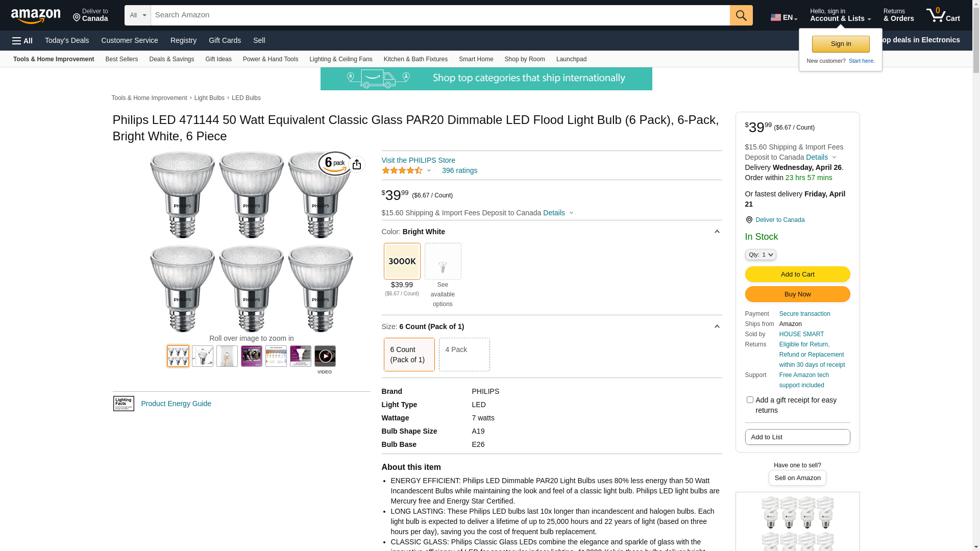Check the gift receipt checkbox
This screenshot has width=980, height=551.
click(x=750, y=400)
